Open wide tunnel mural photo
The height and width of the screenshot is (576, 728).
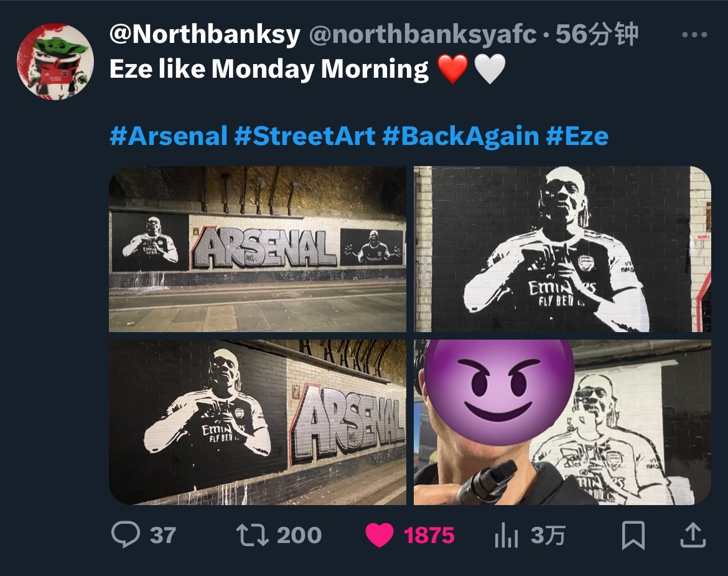(x=257, y=249)
